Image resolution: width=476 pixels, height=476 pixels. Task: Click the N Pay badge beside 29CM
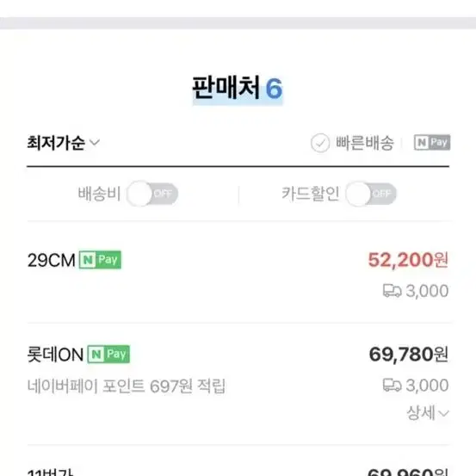[x=100, y=260]
